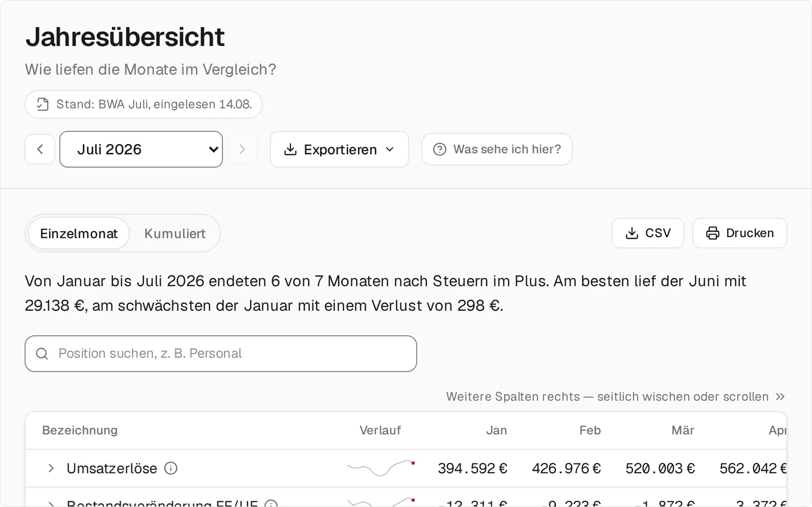Click the Jahresübersicht heading

[125, 37]
